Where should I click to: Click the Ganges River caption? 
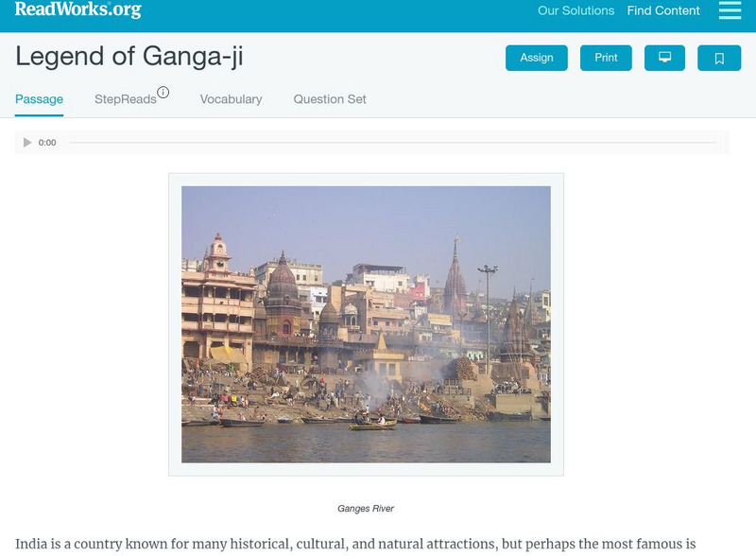(366, 508)
